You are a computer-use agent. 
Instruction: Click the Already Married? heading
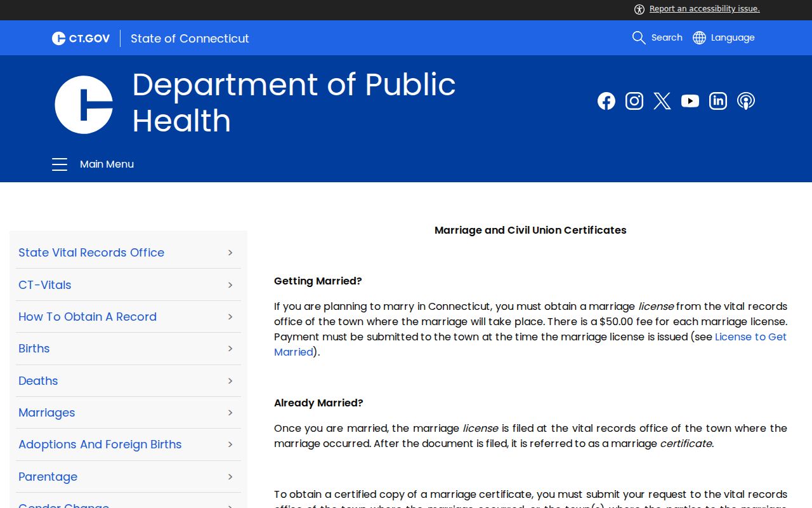pos(318,403)
